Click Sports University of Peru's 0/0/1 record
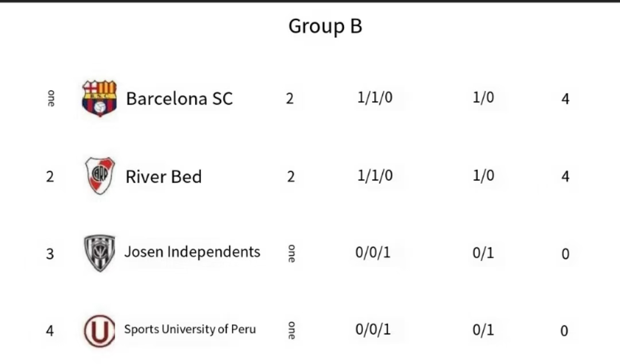The width and height of the screenshot is (620, 364). [373, 330]
